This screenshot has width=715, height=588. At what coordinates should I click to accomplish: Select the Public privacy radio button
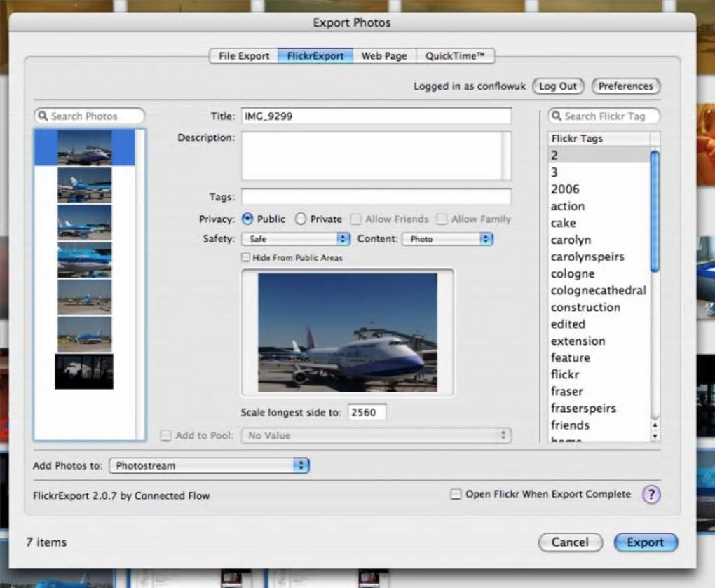pos(247,219)
